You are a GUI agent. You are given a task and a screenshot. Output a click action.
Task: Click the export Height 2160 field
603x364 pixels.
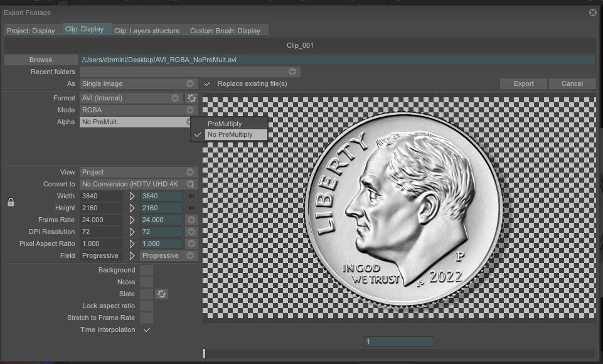(x=161, y=208)
